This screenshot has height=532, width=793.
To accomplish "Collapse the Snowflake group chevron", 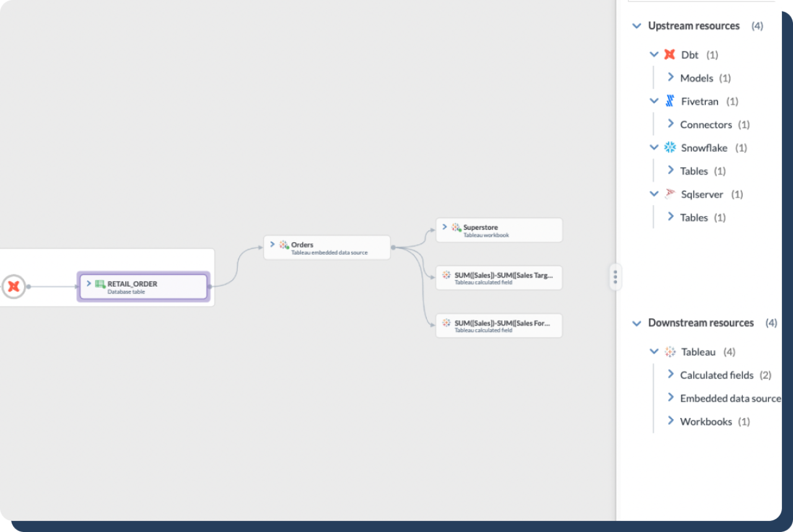I will (654, 147).
